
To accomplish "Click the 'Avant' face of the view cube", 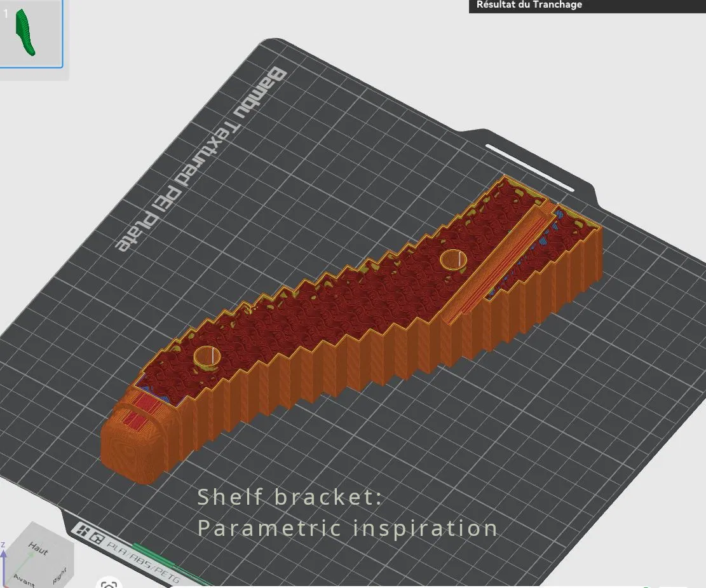I will [24, 580].
